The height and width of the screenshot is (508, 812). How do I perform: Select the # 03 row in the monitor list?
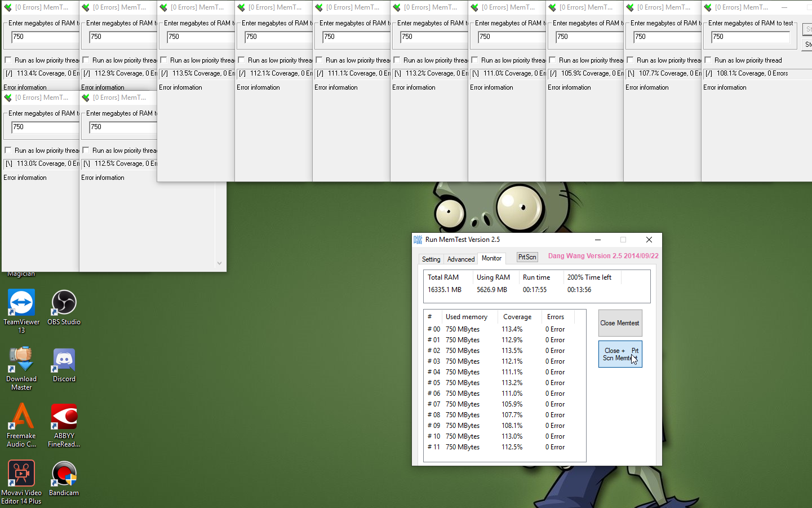point(504,361)
